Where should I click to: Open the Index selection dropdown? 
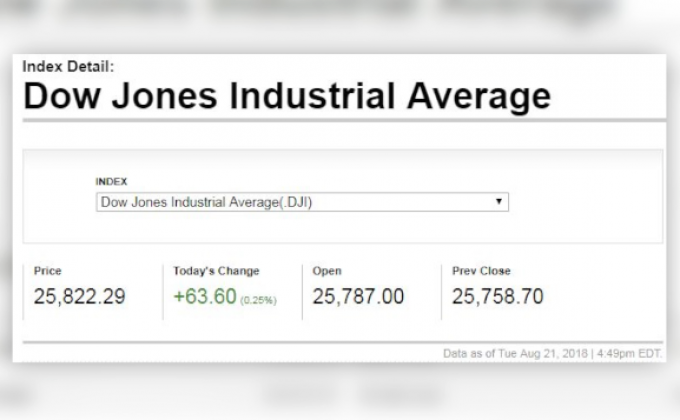tap(300, 202)
